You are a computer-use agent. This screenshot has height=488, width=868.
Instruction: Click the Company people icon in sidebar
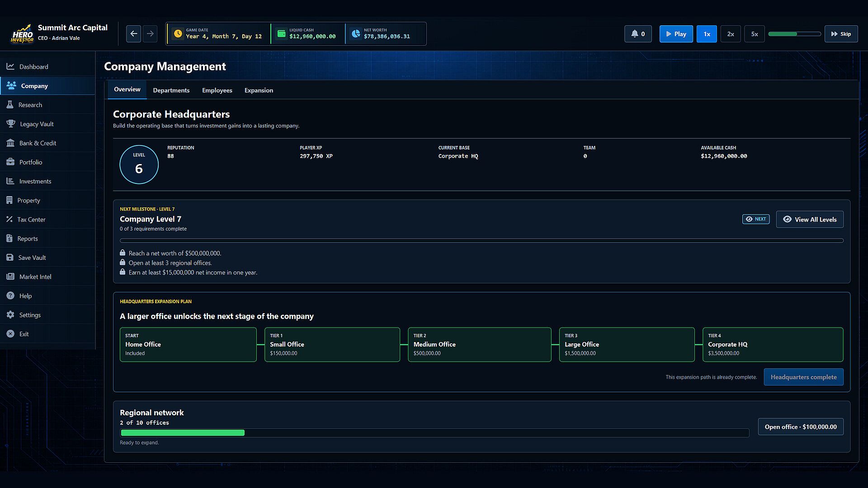(x=11, y=85)
